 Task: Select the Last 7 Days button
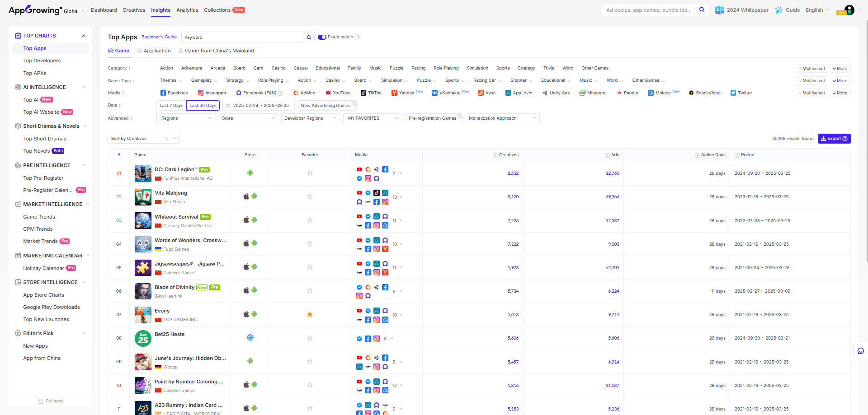coord(171,106)
